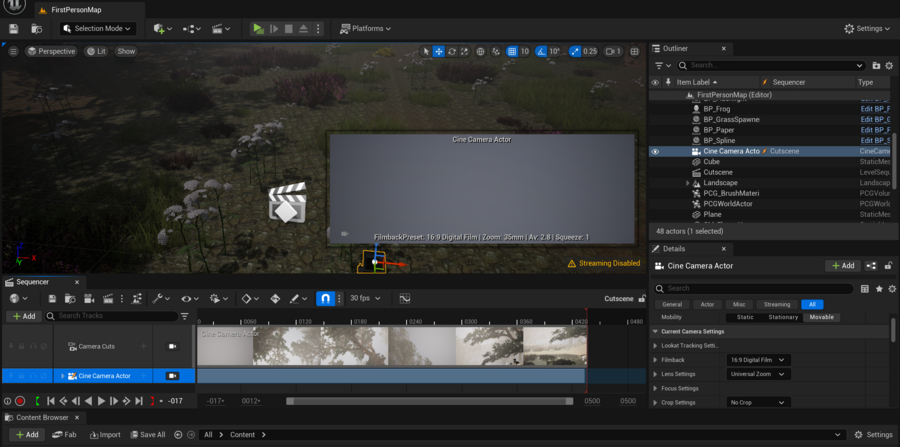The image size is (900, 447).
Task: Open the play options three-dot menu
Action: point(319,29)
